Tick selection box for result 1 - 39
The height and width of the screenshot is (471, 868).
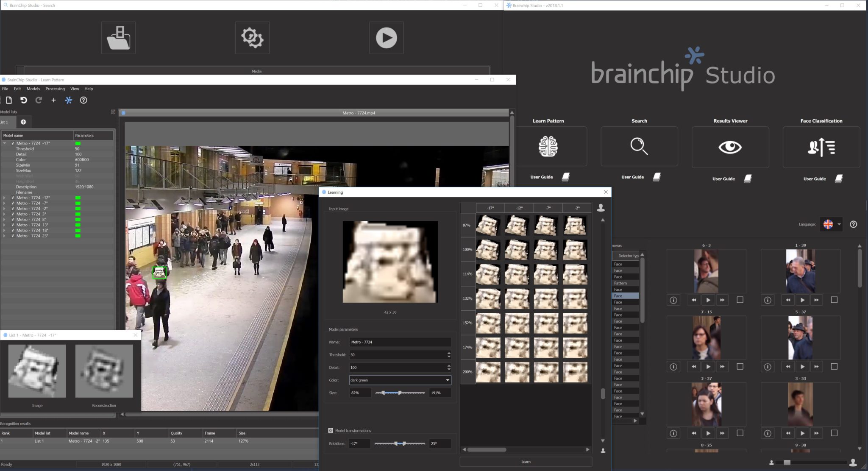point(834,300)
